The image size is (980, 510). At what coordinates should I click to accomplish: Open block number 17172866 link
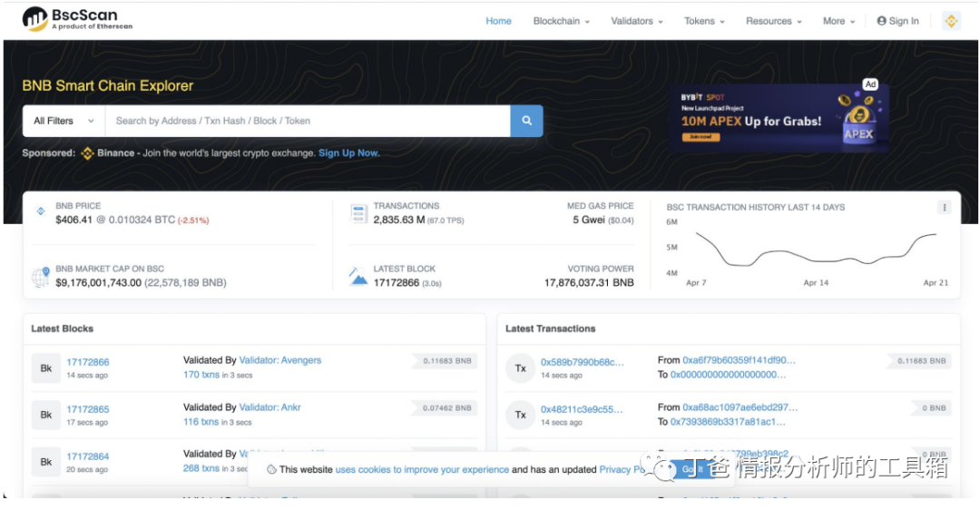[x=88, y=362]
